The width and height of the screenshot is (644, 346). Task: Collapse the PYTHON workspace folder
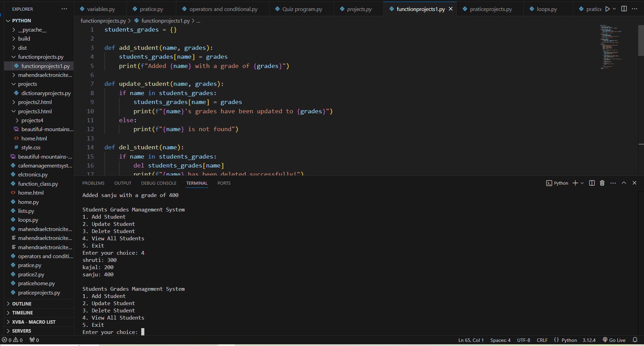pyautogui.click(x=39, y=21)
